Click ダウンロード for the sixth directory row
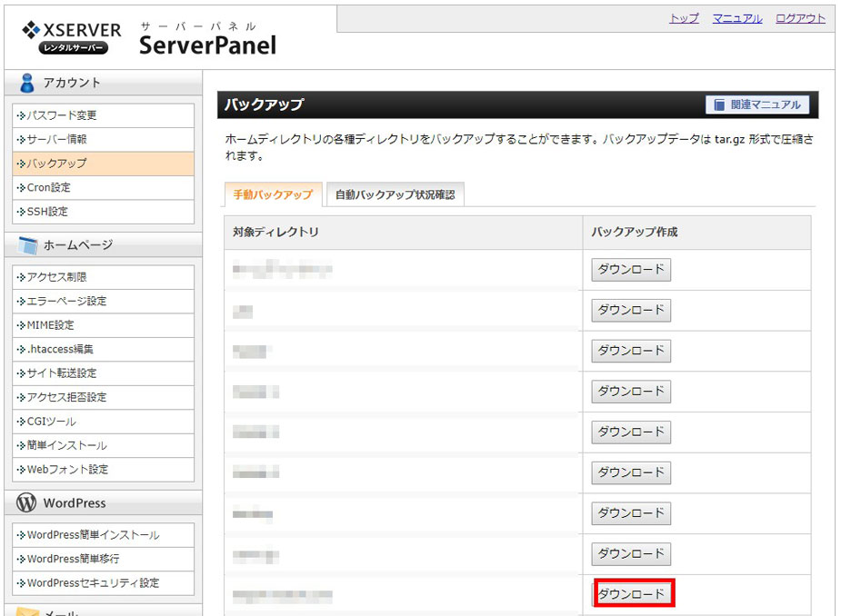 [631, 472]
